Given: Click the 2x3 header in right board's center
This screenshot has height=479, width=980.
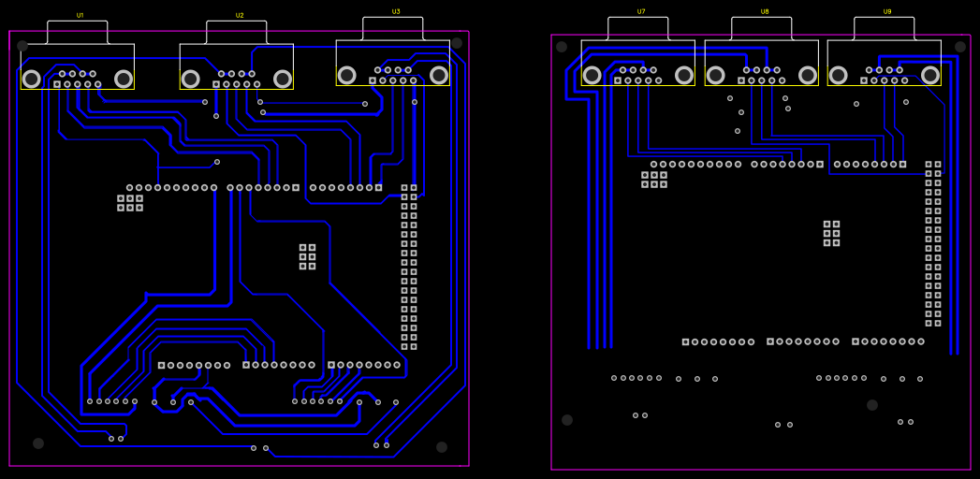Looking at the screenshot, I should (831, 233).
